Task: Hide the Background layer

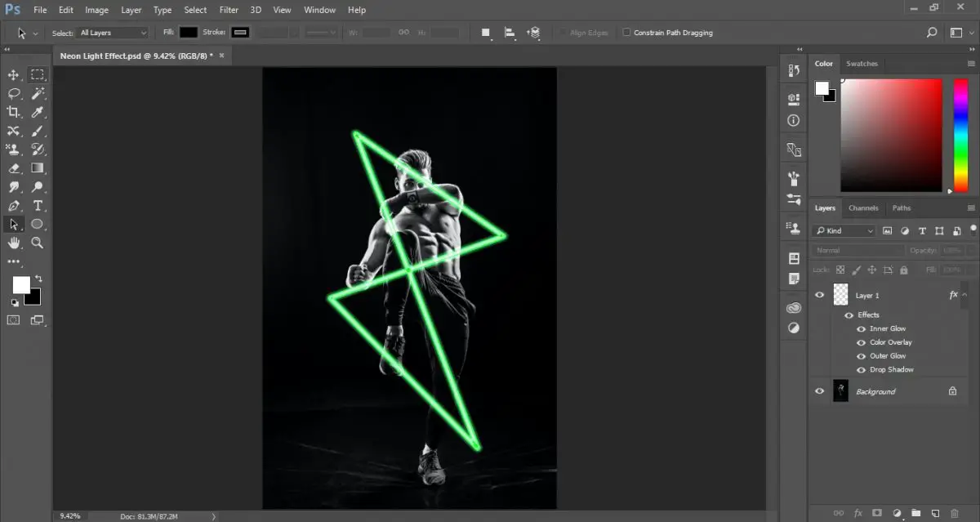Action: 819,390
